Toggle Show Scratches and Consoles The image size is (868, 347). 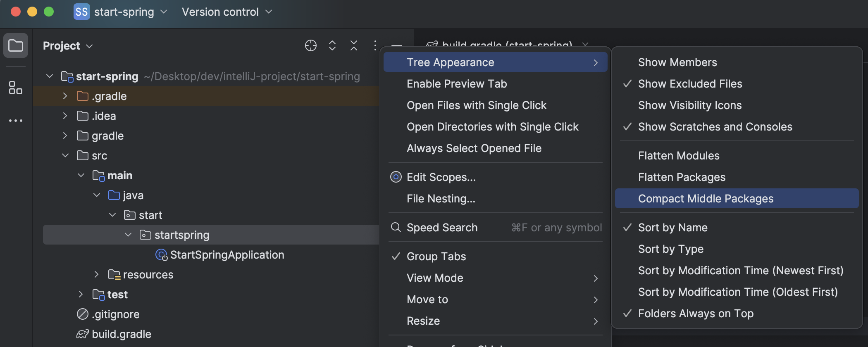tap(737, 127)
